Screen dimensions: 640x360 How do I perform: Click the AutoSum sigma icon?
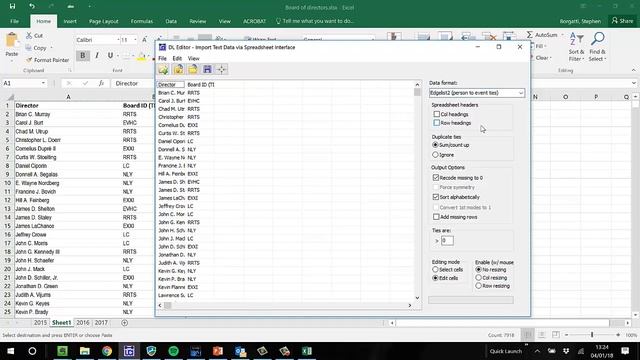tap(529, 35)
